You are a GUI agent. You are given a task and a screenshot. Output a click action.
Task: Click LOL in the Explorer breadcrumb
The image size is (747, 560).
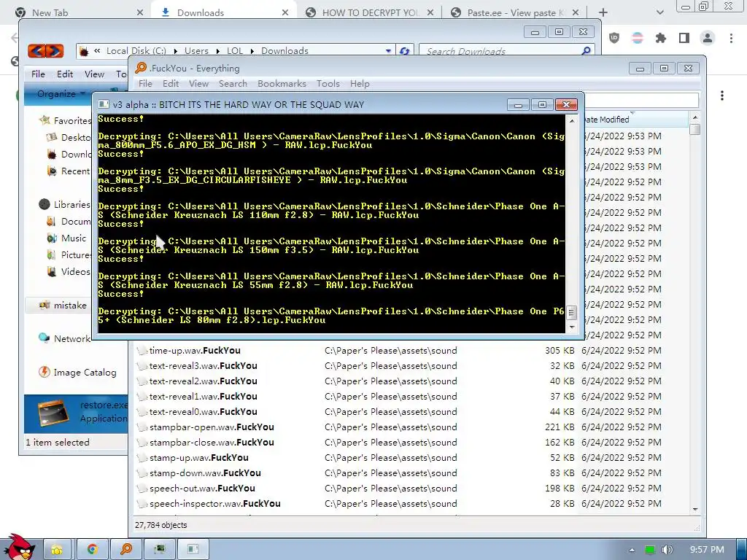click(235, 51)
